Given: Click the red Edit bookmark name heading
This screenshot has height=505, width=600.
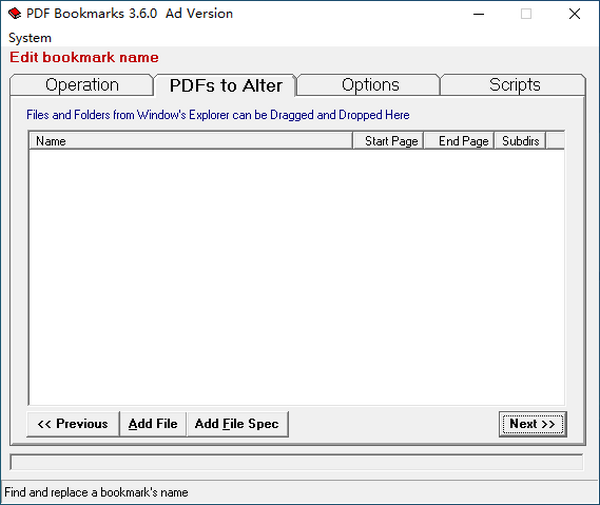Looking at the screenshot, I should [84, 57].
